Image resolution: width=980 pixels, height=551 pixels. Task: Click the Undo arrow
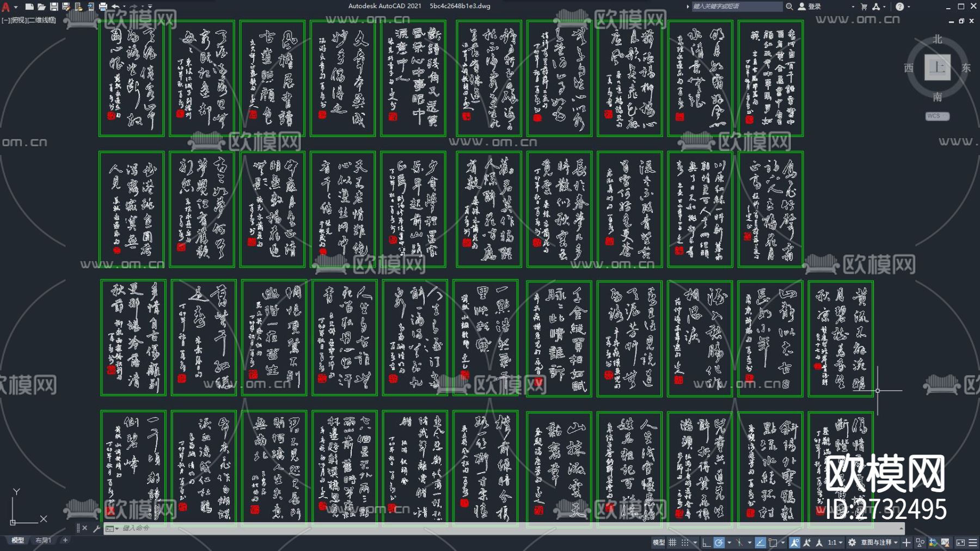click(115, 7)
